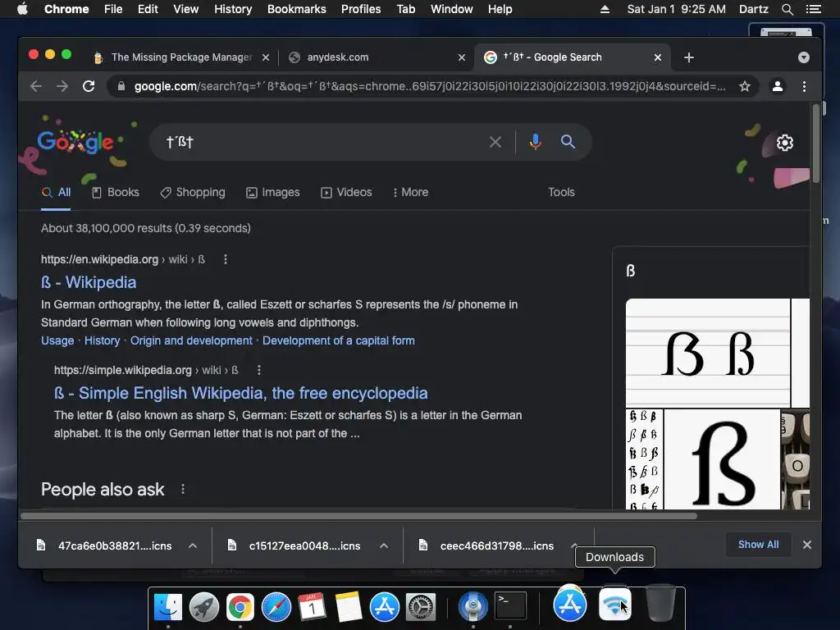Screen dimensions: 840x630
Task: Open Terminal icon in the Dock
Action: click(x=510, y=606)
